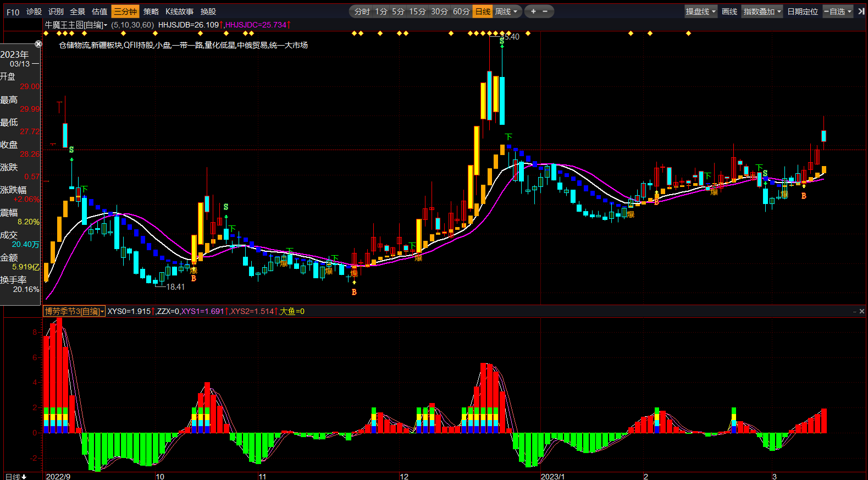Screen dimensions: 868x480
Task: Click the 开盘 29.00 value
Action: point(30,86)
